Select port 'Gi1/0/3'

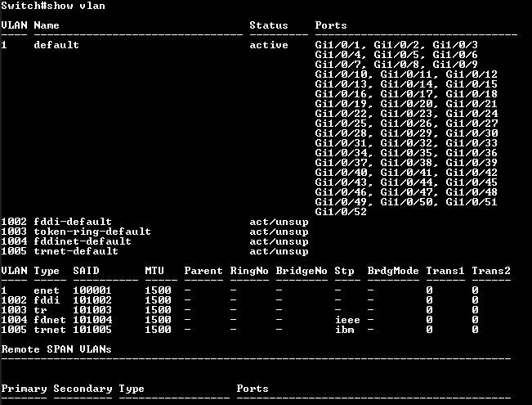[x=455, y=45]
